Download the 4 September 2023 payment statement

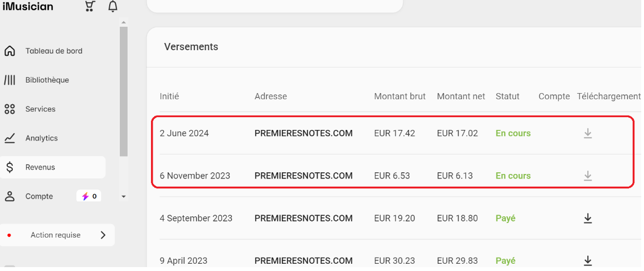point(588,219)
